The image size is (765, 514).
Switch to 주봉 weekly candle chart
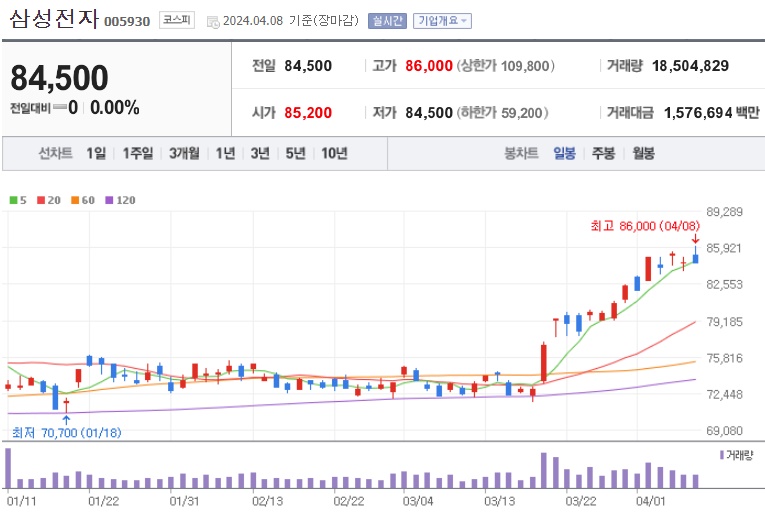click(x=603, y=154)
